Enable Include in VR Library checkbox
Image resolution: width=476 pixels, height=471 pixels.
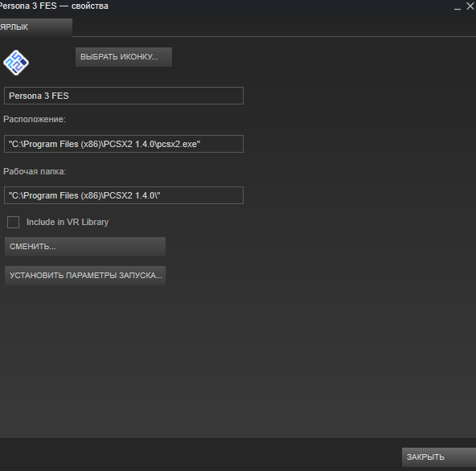[14, 222]
